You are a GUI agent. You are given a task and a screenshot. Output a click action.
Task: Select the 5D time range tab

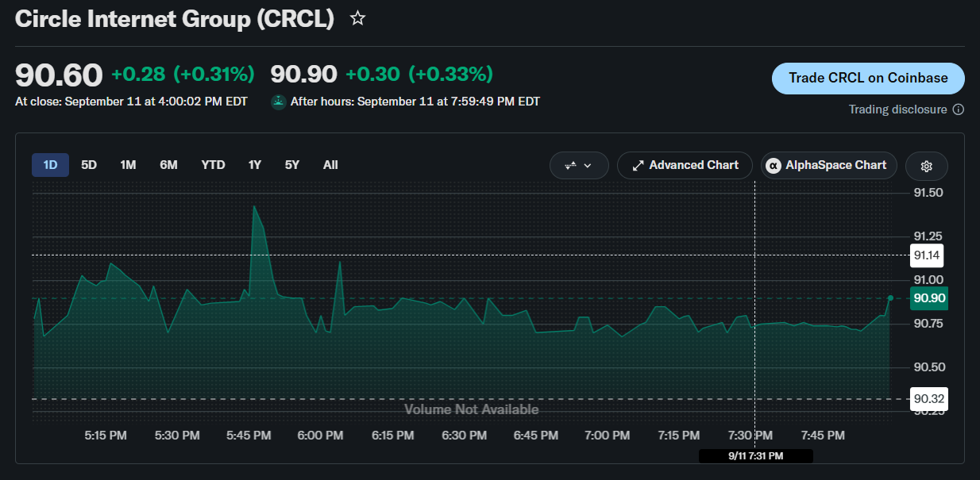pos(89,165)
